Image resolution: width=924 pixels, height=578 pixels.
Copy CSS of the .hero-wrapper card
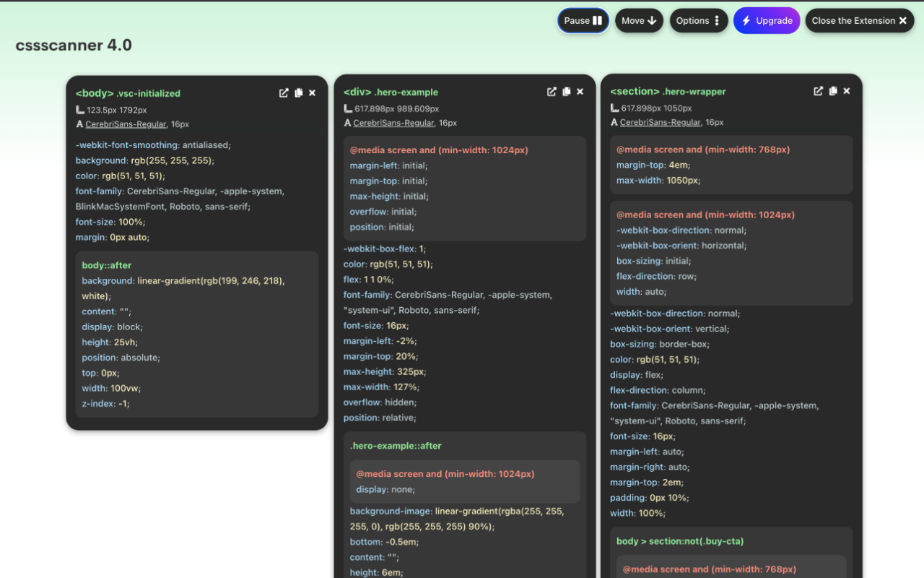click(x=832, y=91)
